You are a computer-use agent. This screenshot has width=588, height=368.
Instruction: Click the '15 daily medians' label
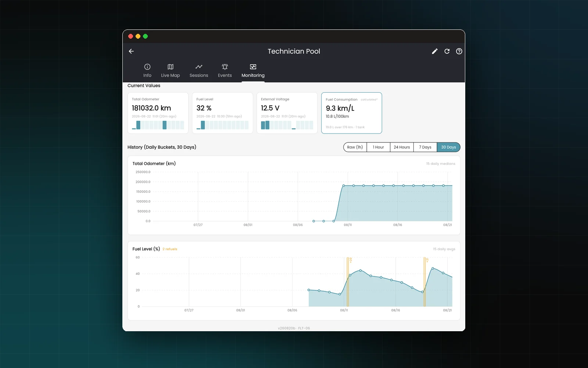[441, 164]
